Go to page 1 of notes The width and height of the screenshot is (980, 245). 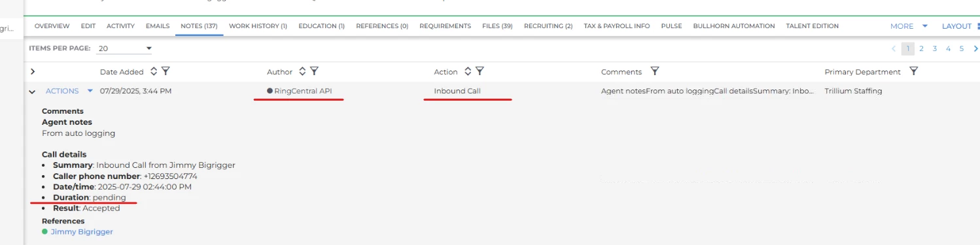point(907,48)
